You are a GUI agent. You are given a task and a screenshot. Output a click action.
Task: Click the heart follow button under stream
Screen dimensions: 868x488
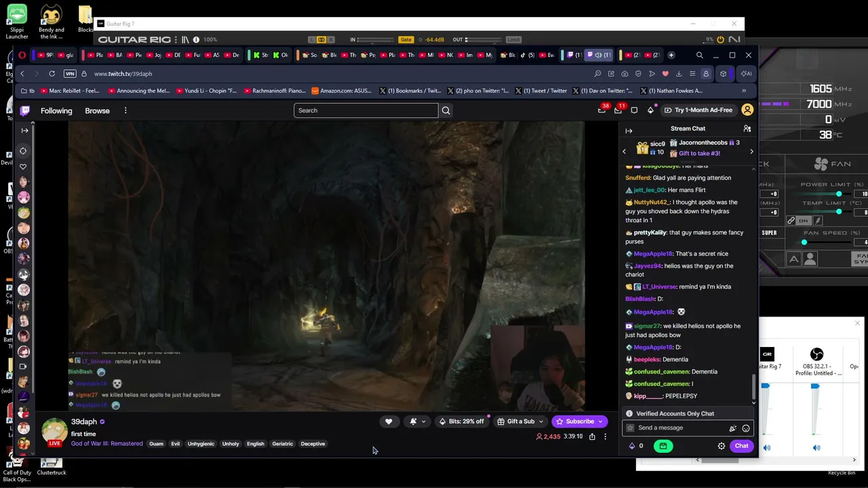pos(389,422)
